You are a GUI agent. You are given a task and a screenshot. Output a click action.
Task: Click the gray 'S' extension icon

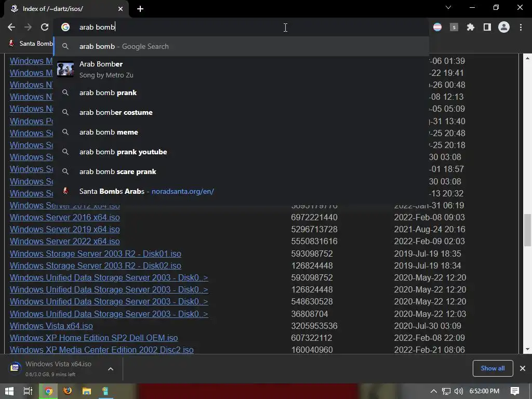(x=454, y=27)
